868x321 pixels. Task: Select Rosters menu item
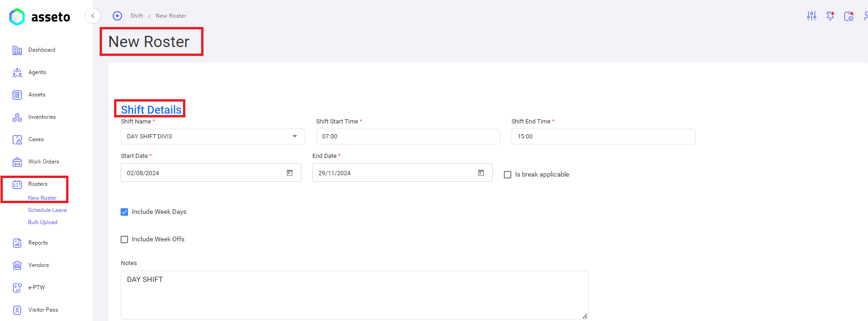38,184
